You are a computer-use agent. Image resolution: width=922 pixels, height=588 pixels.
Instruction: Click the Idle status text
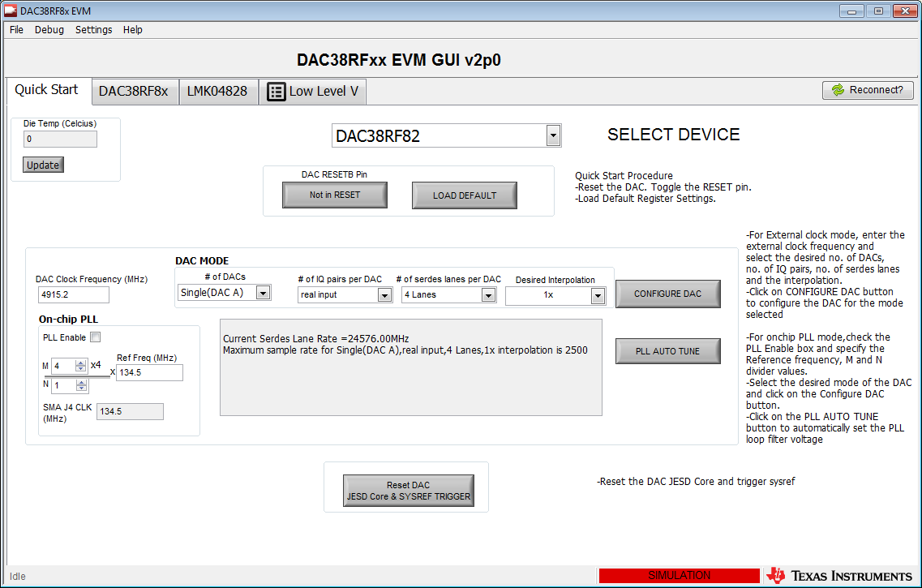tap(18, 576)
